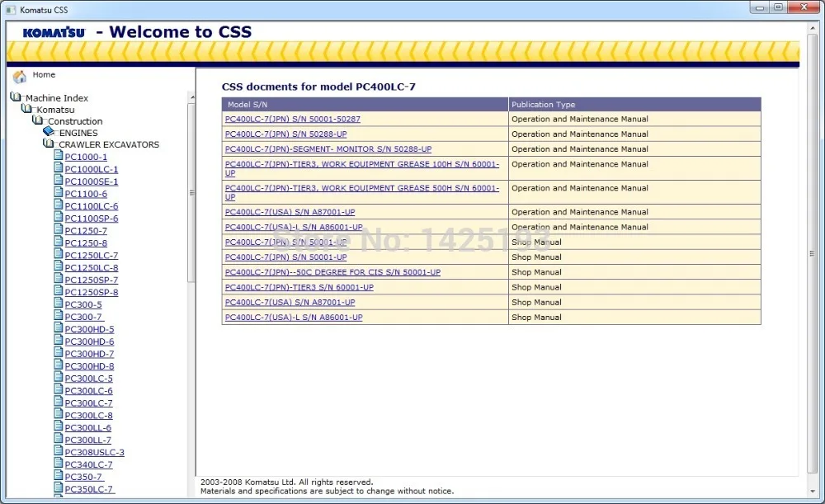
Task: Click the Home icon above the tree
Action: [19, 74]
